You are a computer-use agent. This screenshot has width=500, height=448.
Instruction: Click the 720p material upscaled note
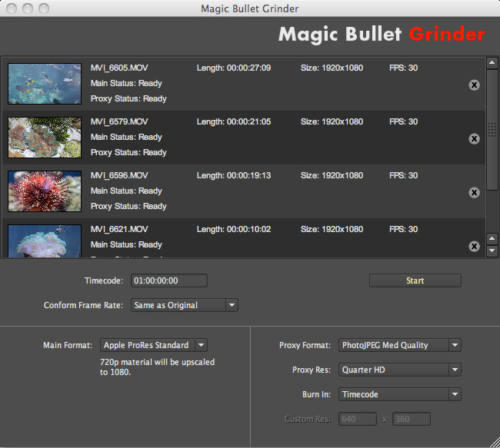(157, 367)
